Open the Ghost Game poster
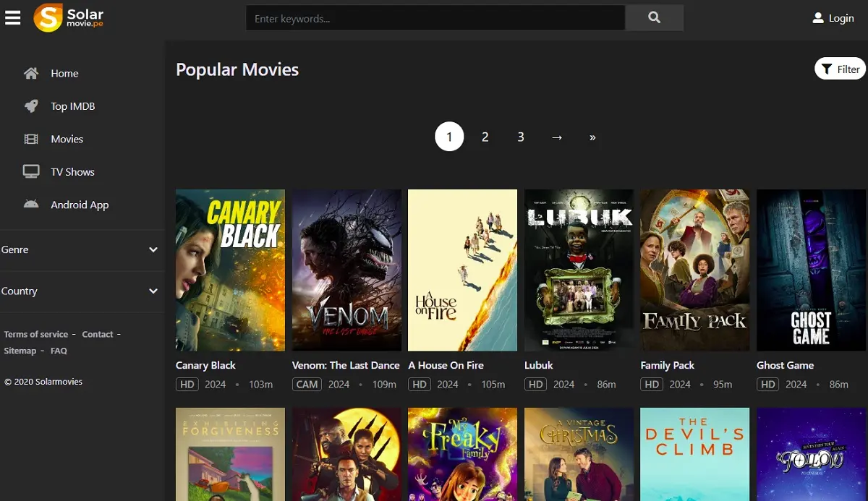 point(811,270)
